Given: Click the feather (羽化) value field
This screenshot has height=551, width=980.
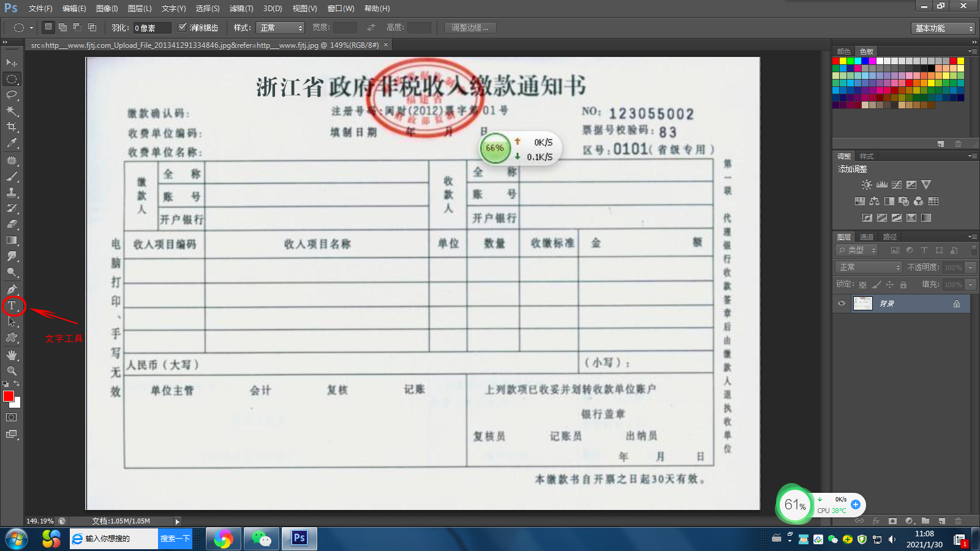Looking at the screenshot, I should coord(152,28).
